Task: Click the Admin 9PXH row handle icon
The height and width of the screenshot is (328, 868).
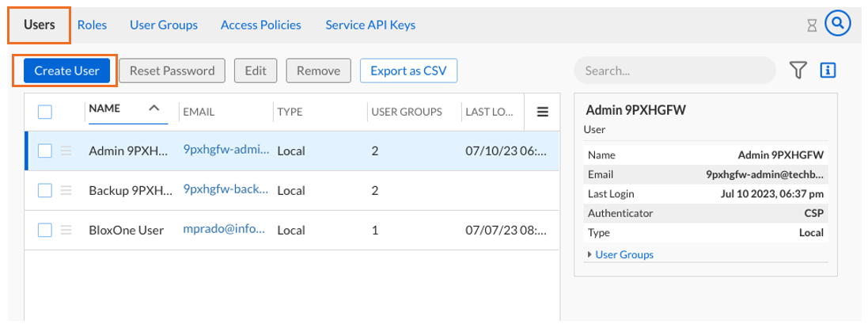Action: 67,151
